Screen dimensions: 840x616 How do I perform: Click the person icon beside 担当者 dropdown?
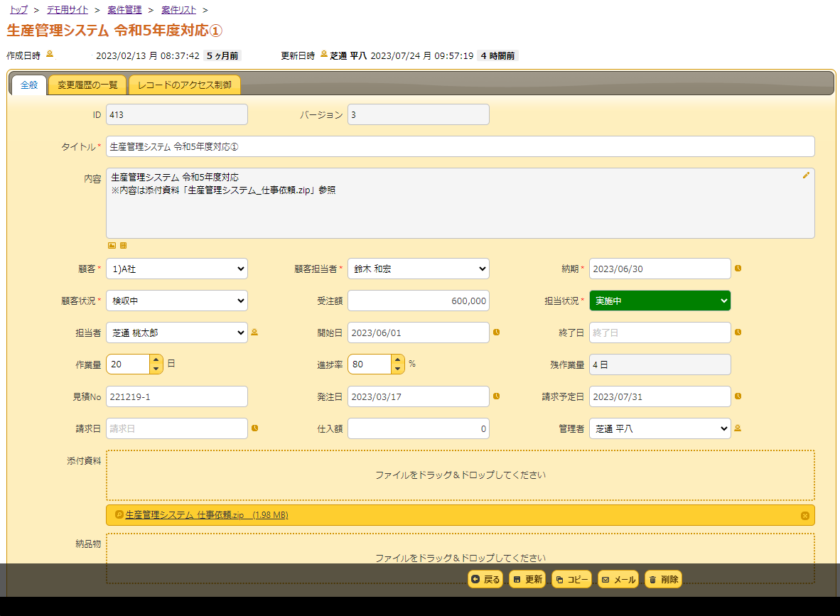click(254, 332)
